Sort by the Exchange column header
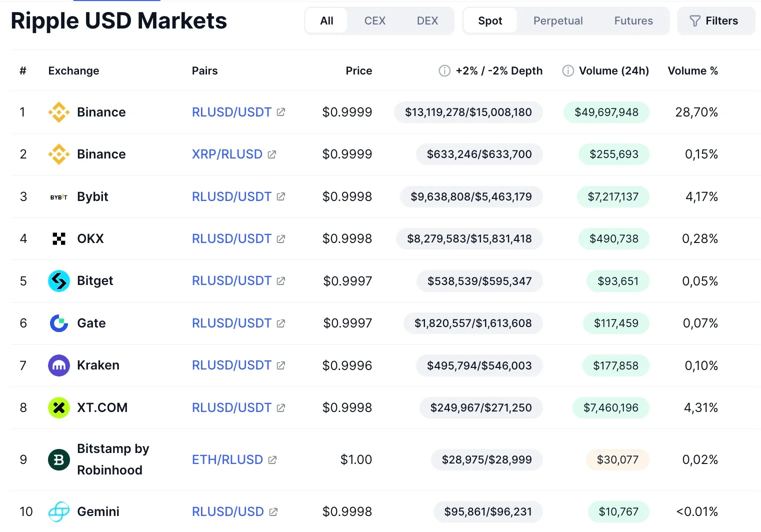Screen dimensions: 761x532 coord(73,71)
